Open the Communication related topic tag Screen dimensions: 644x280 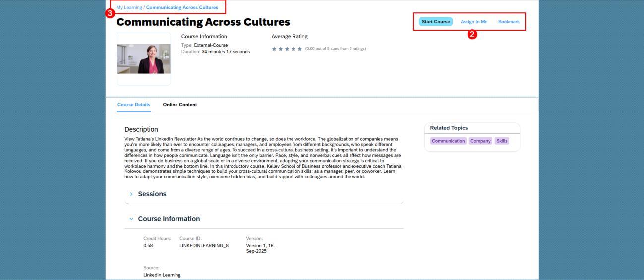click(448, 141)
